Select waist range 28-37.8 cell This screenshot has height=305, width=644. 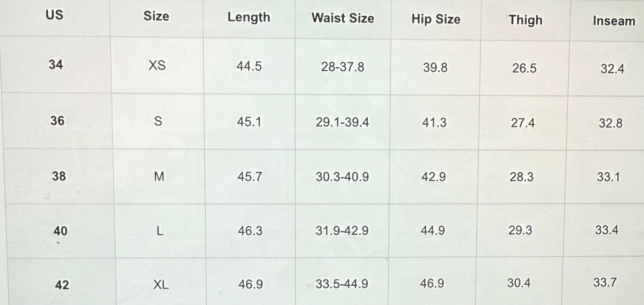(342, 67)
